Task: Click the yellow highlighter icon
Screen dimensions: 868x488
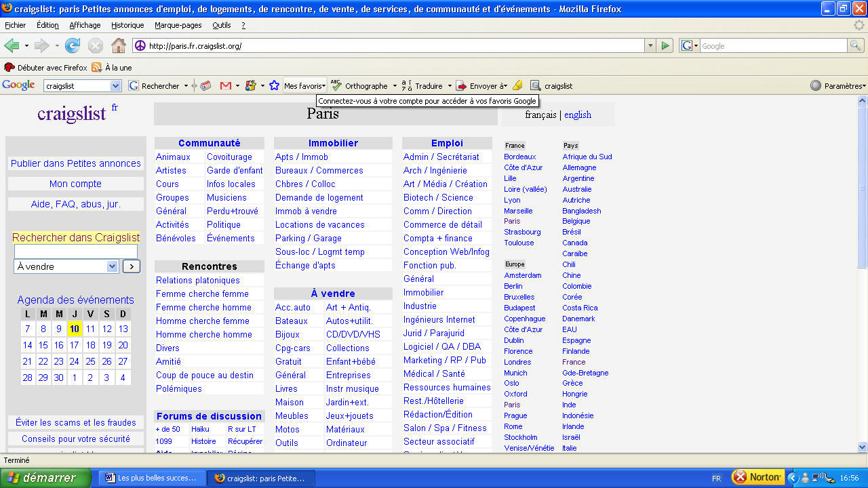Action: (517, 86)
